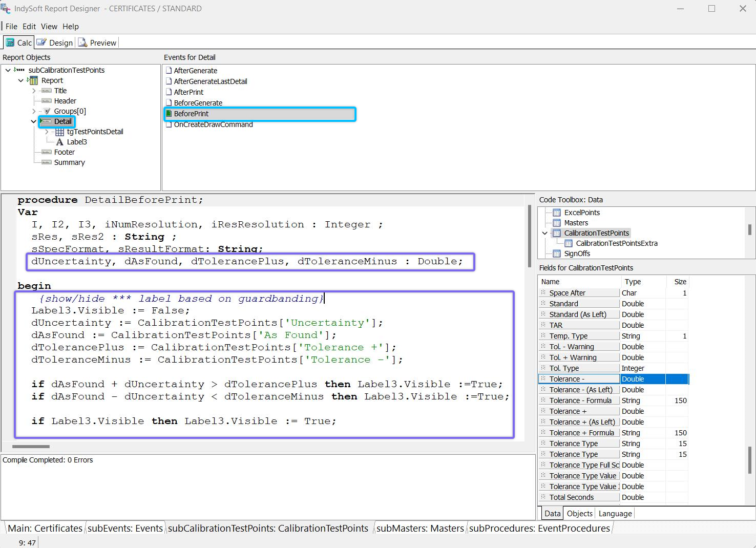
Task: Switch to the Objects toolbox tab
Action: [580, 513]
